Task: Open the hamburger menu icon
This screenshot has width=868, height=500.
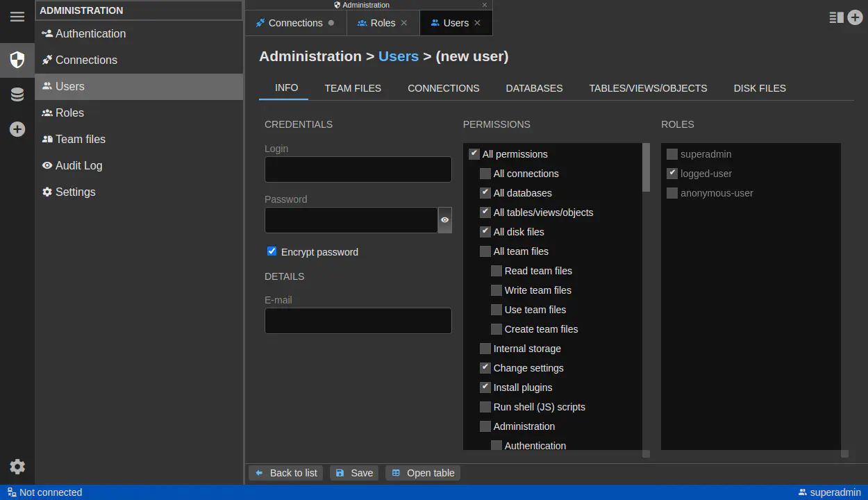Action: [17, 17]
